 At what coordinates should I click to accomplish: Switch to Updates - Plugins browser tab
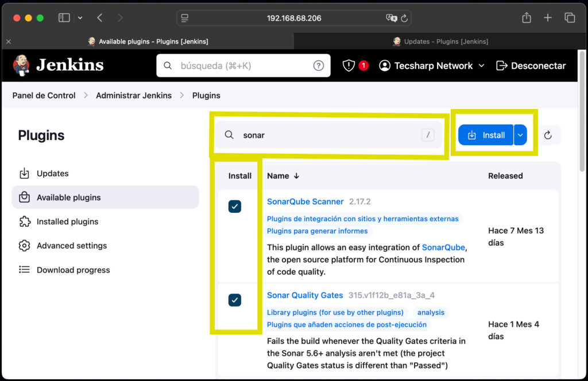(440, 41)
